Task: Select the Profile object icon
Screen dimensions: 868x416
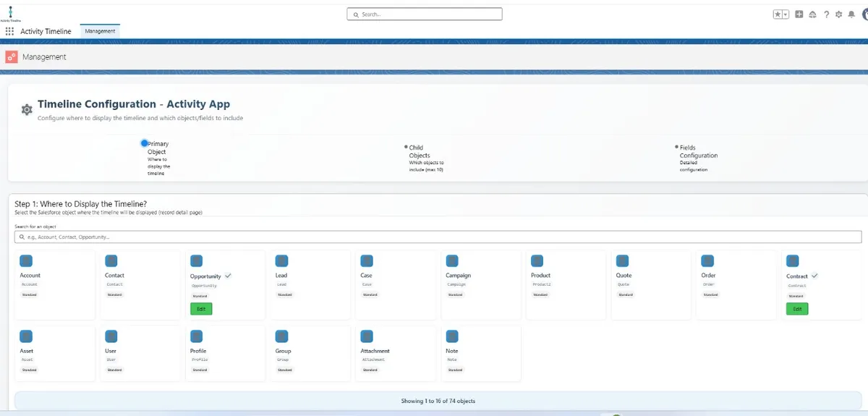Action: (x=197, y=336)
